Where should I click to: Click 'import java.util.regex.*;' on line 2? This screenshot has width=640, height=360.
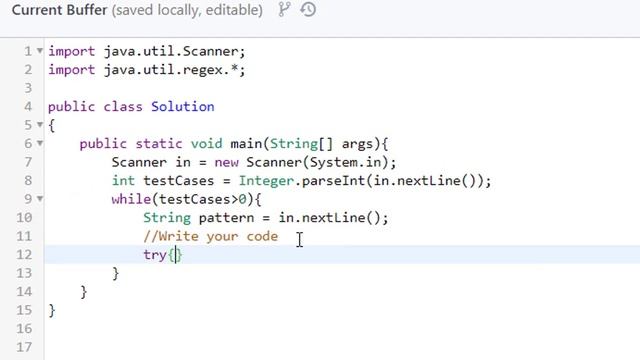coord(147,70)
